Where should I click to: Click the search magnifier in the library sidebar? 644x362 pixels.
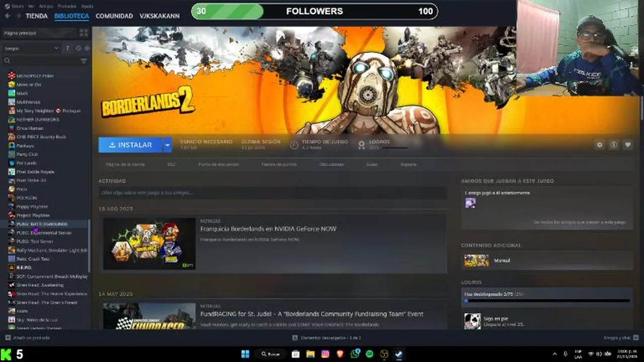point(8,61)
